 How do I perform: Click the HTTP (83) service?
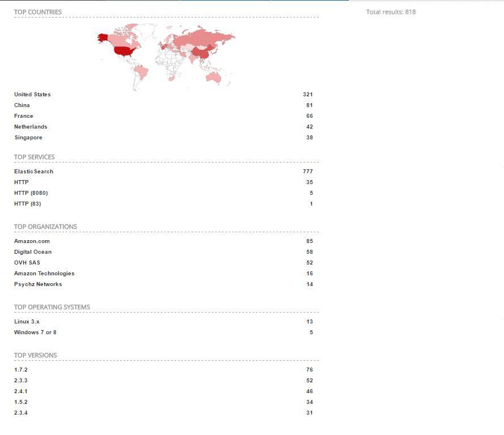click(x=27, y=204)
